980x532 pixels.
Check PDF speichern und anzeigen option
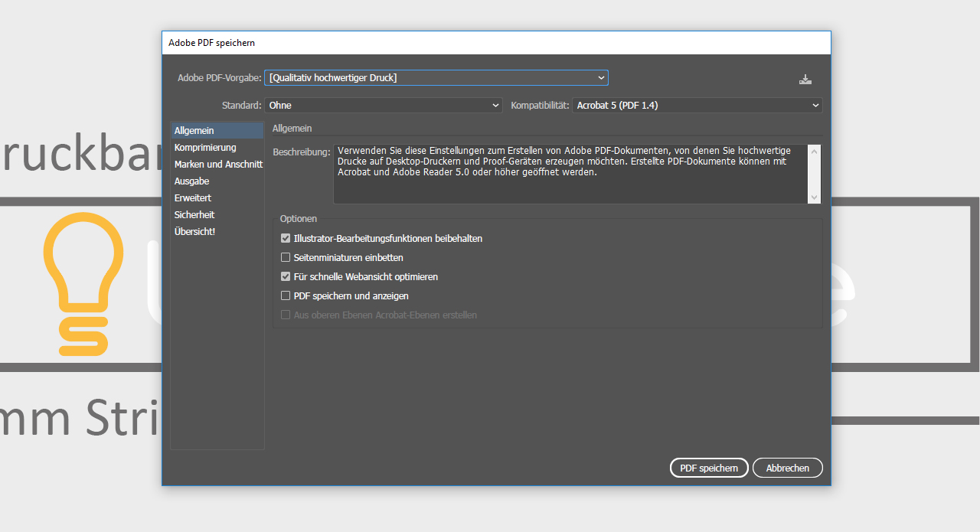[286, 296]
